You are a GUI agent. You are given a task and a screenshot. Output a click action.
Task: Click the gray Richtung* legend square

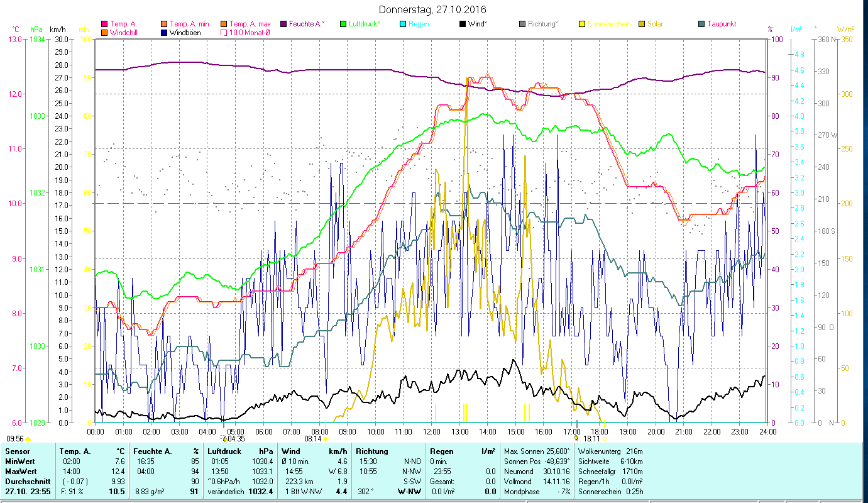[522, 25]
